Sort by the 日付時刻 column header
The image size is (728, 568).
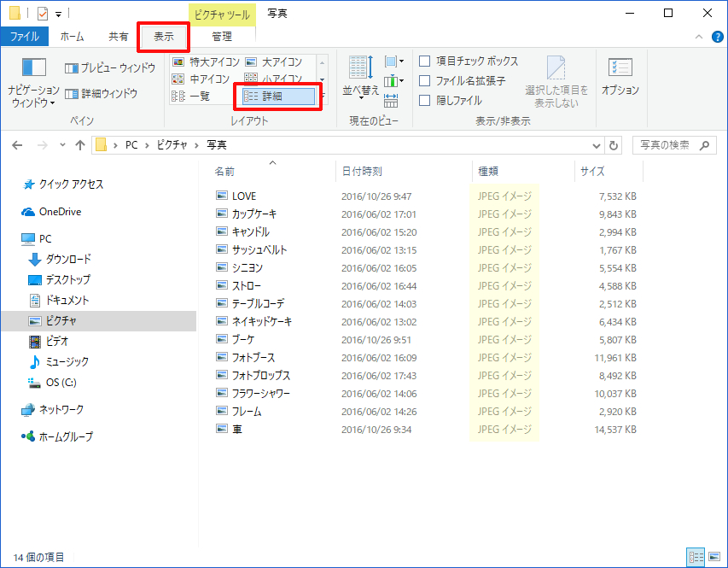tap(404, 171)
